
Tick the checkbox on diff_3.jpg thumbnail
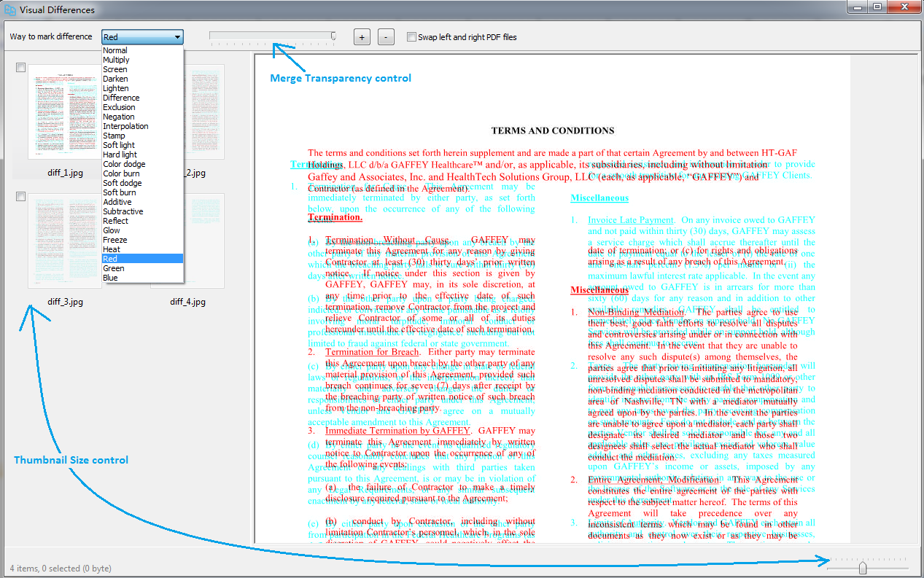point(20,197)
